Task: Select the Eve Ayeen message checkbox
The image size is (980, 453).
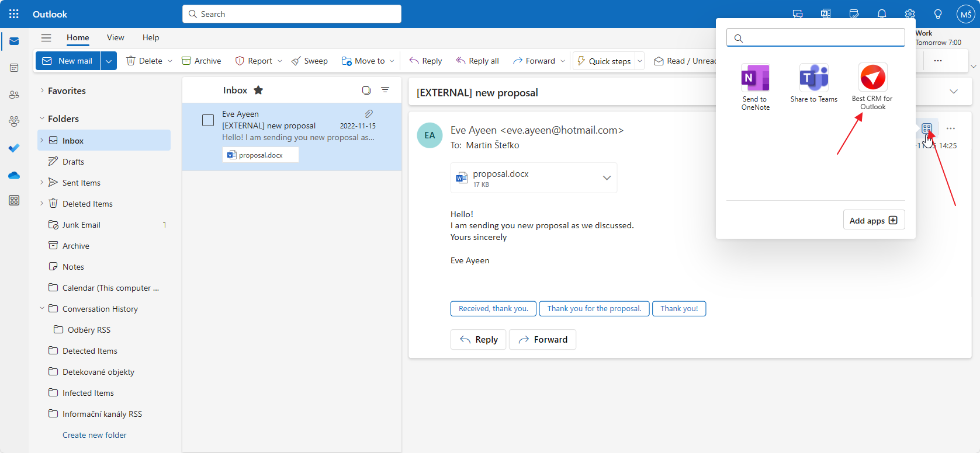Action: coord(208,120)
